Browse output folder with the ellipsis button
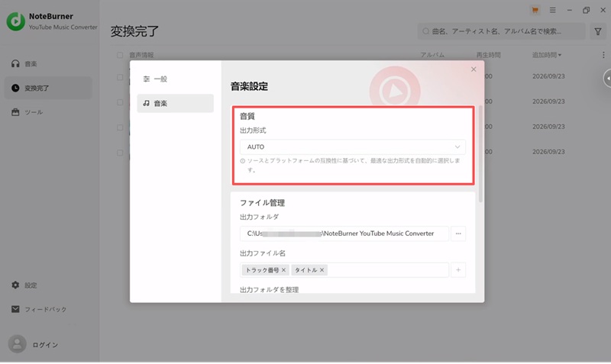611x364 pixels. click(458, 234)
